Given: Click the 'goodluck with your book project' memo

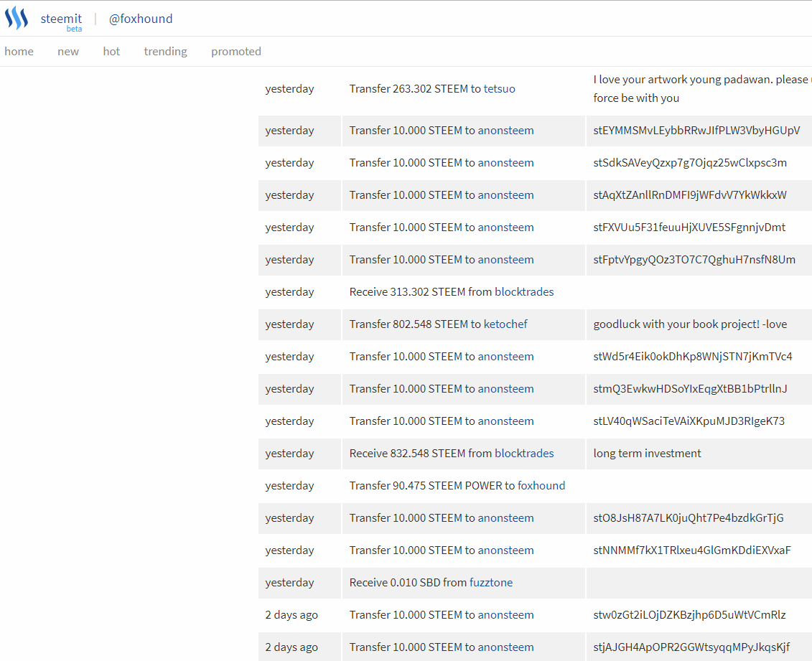Looking at the screenshot, I should pyautogui.click(x=690, y=324).
